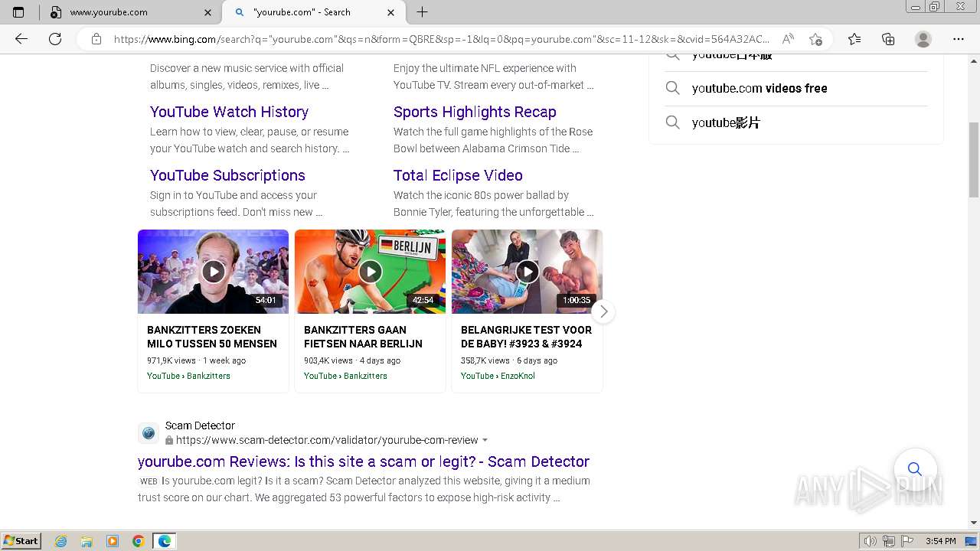The height and width of the screenshot is (551, 980).
Task: Open the Collections icon
Action: 888,39
